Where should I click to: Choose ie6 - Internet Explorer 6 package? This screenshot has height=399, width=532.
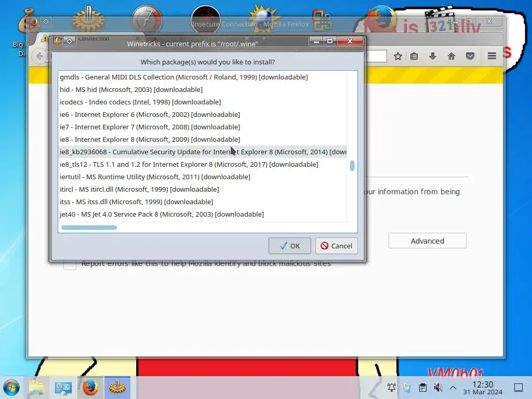(203, 115)
